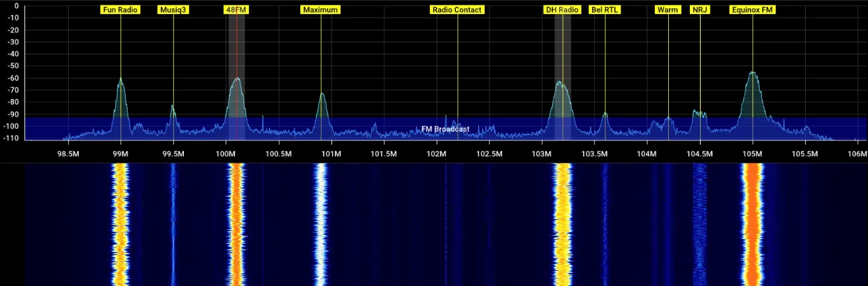Click the DH Radio waterfall trace
This screenshot has height=286, width=868.
pos(562,224)
